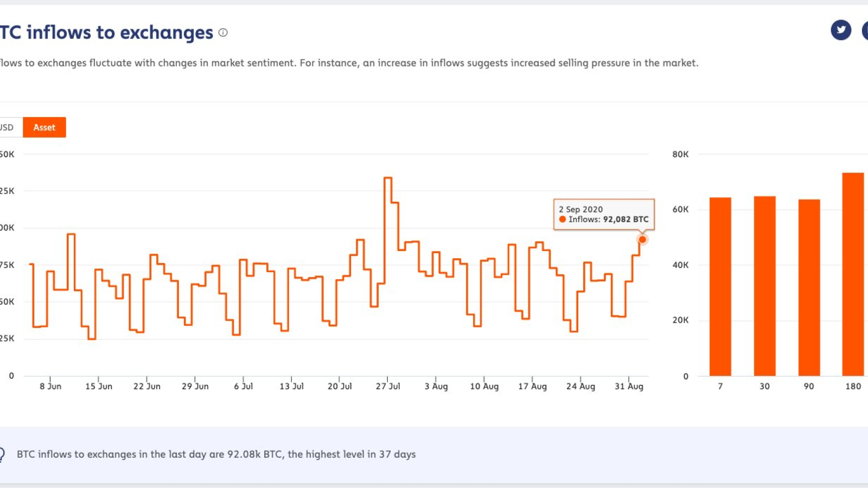Click the market sentiment description sentence
868x488 pixels.
point(349,63)
